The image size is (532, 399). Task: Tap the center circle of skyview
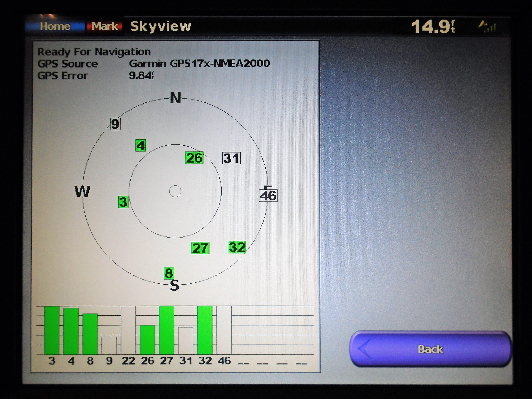(175, 191)
